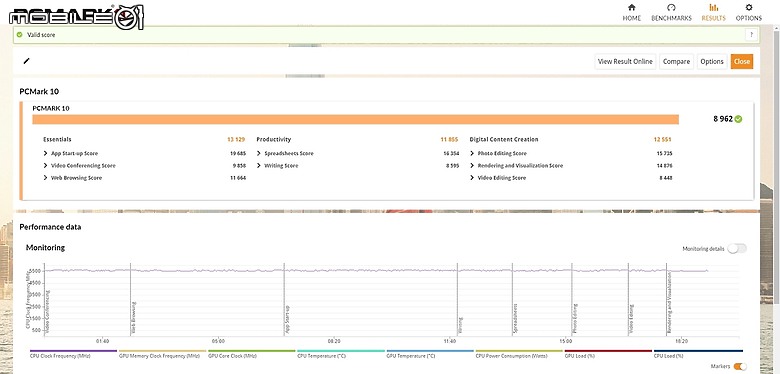Close the result with orange Close button
Image resolution: width=780 pixels, height=374 pixels.
point(742,62)
